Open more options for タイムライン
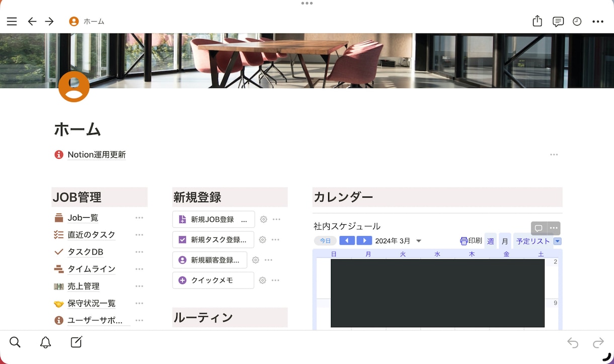 (x=139, y=269)
